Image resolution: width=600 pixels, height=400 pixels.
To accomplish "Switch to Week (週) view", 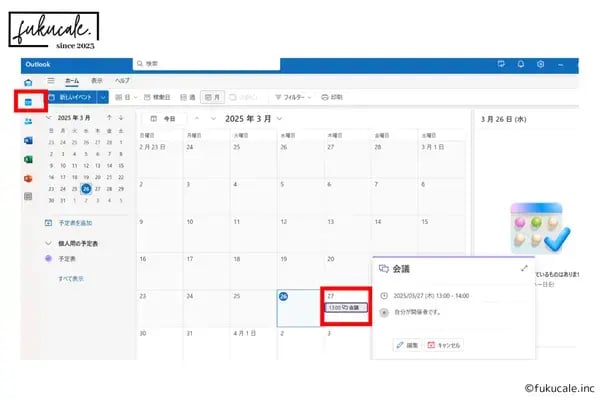I will point(188,97).
